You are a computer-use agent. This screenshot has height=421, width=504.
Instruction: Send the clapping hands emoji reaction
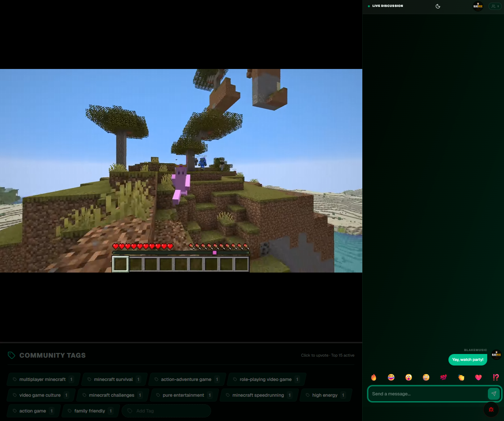pyautogui.click(x=461, y=377)
